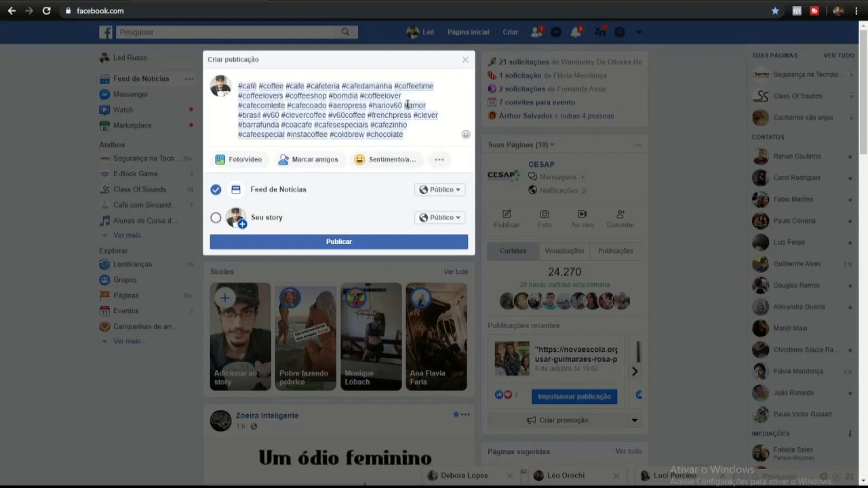868x488 pixels.
Task: Open Zoeira Inteligente post options
Action: tap(465, 414)
